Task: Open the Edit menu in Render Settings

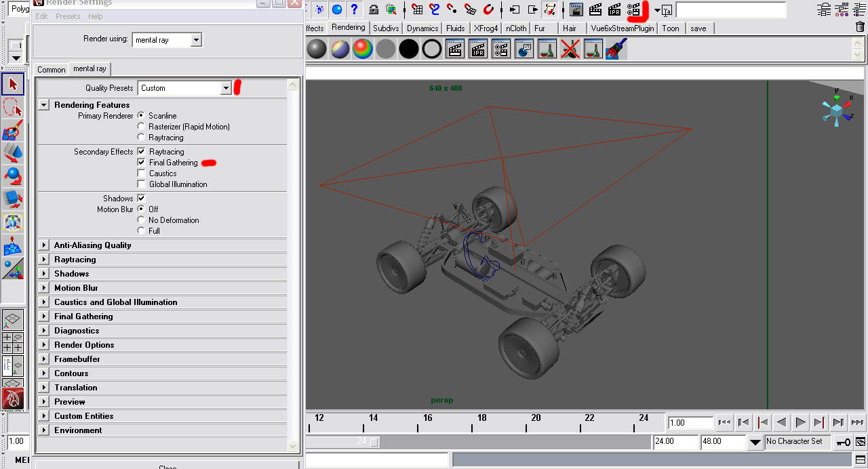Action: pyautogui.click(x=41, y=16)
